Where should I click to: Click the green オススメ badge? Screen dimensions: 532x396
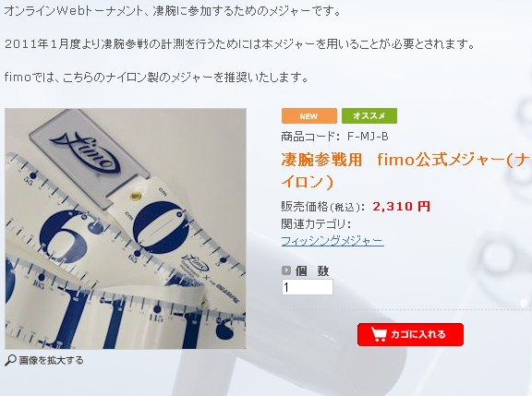(369, 116)
